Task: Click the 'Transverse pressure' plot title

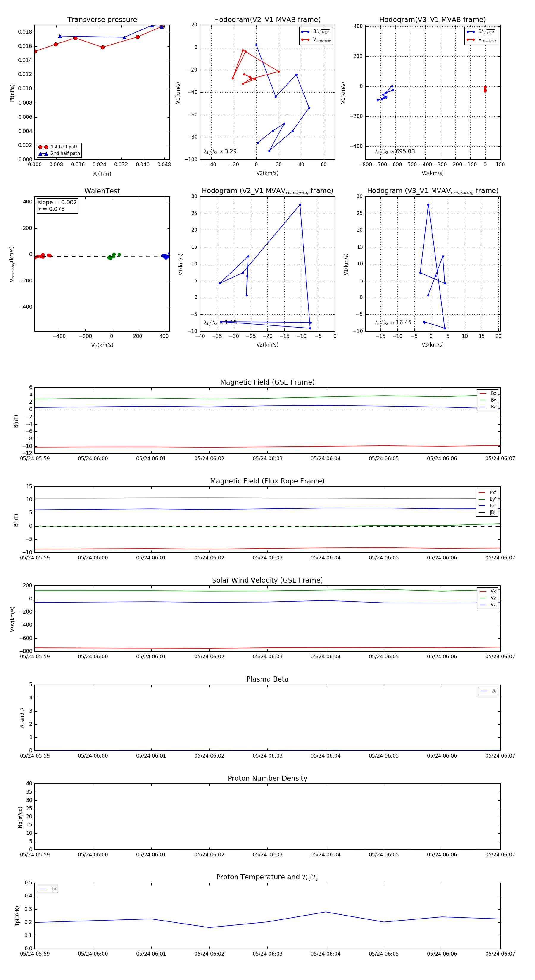Action: tap(102, 20)
